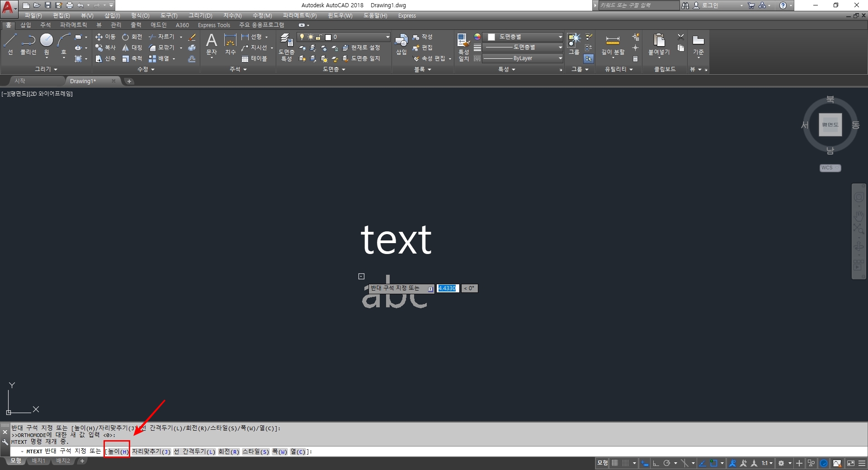The width and height of the screenshot is (868, 470).
Task: Choose the Columns (열(C)) command option
Action: pos(298,451)
